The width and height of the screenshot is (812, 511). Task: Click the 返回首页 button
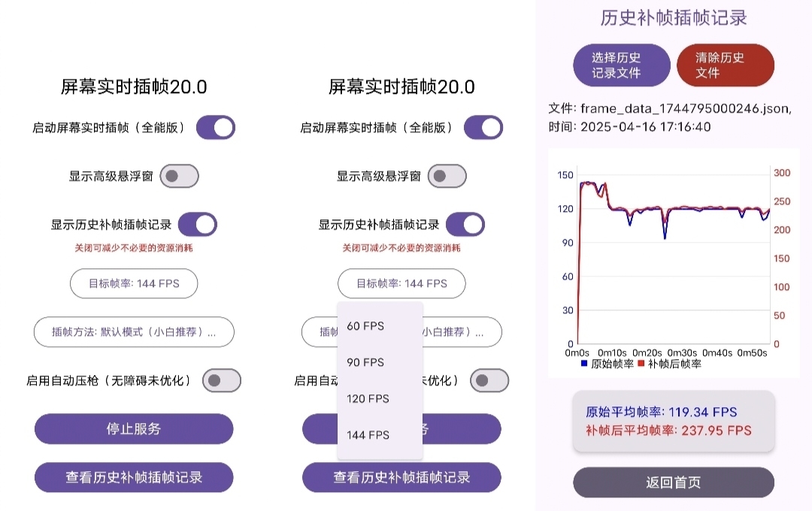point(673,482)
